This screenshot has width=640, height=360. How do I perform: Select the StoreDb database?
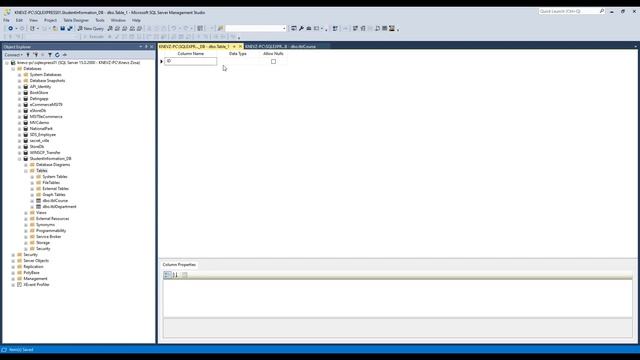[37, 147]
